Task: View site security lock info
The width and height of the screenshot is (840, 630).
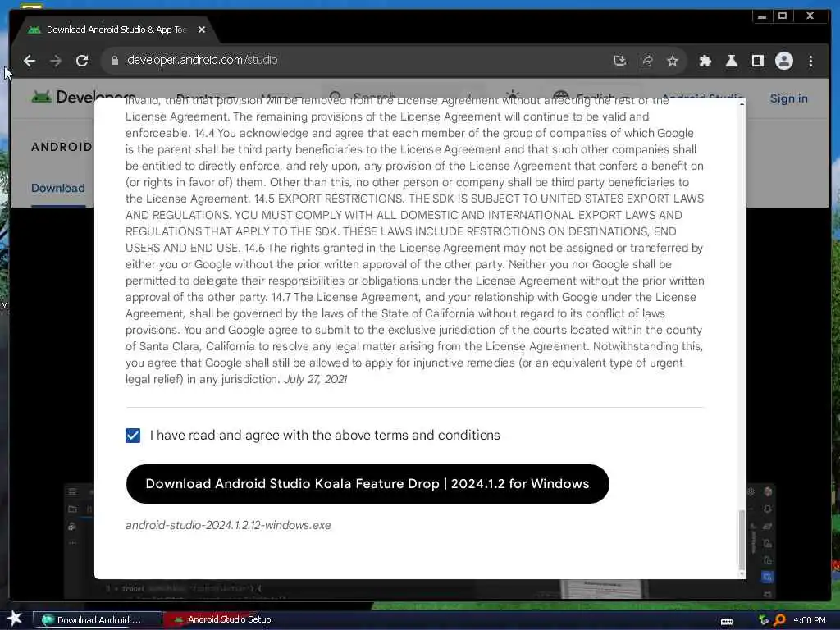Action: [114, 61]
